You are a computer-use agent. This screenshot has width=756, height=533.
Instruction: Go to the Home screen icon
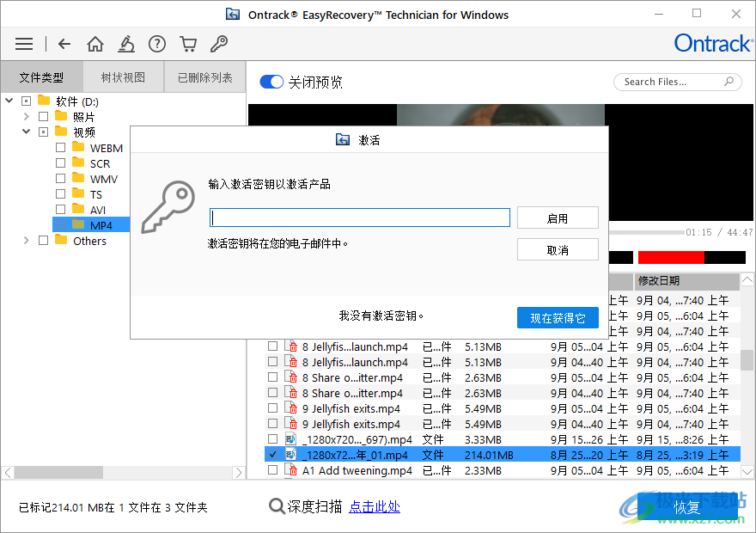click(x=95, y=44)
